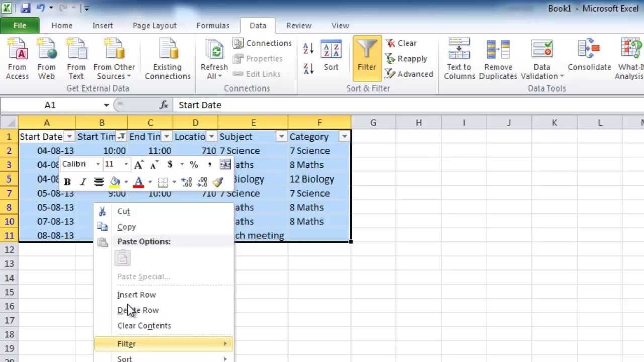Click the Format Painter brush in mini toolbar

(x=218, y=182)
